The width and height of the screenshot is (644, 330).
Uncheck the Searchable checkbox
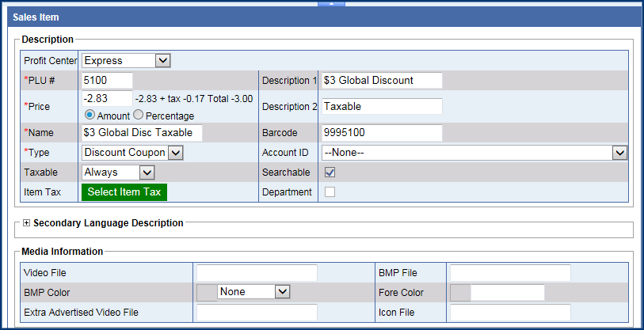click(330, 172)
